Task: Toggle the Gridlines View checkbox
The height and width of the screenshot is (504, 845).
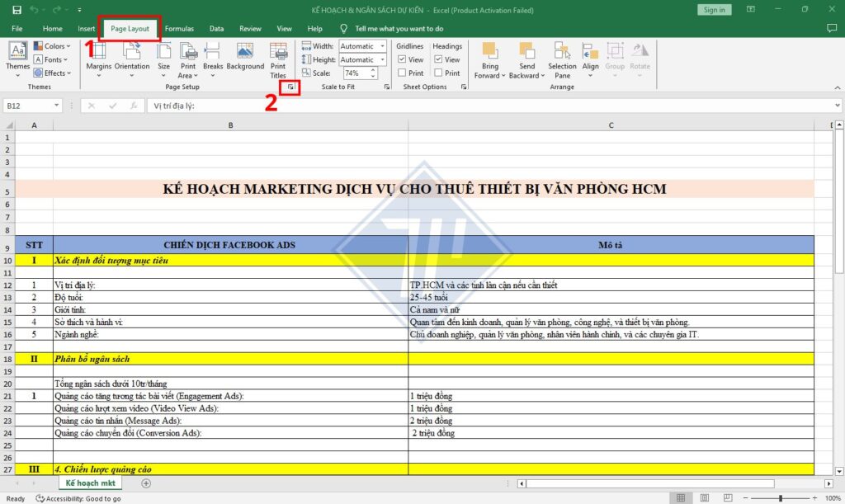Action: (401, 59)
